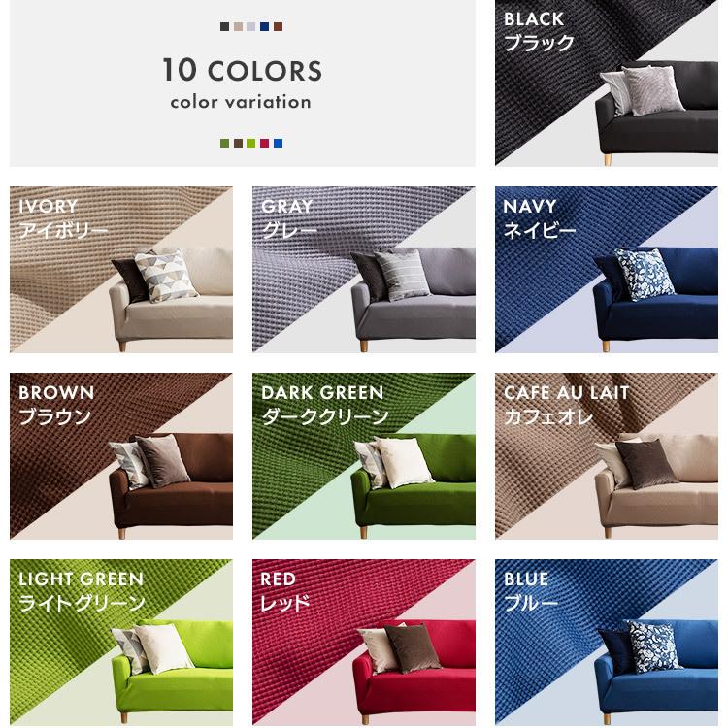Click the beige swatch in top row
728x728 pixels.
238,27
